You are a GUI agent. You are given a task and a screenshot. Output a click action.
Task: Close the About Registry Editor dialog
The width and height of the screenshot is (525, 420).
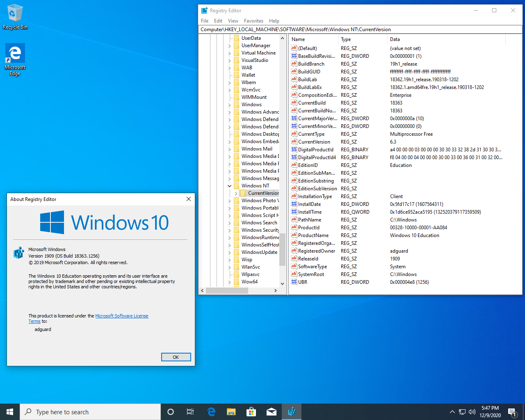[x=189, y=199]
